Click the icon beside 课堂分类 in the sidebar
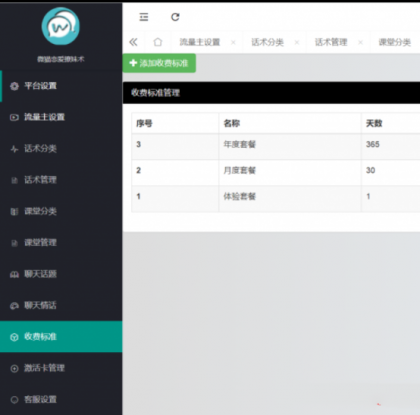The image size is (420, 415). tap(14, 212)
